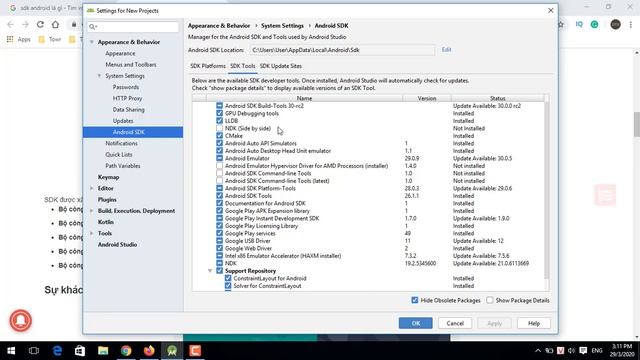Check Android Emulator Hypervisor Driver for AMD
Viewport: 640px width, 360px height.
coord(220,166)
